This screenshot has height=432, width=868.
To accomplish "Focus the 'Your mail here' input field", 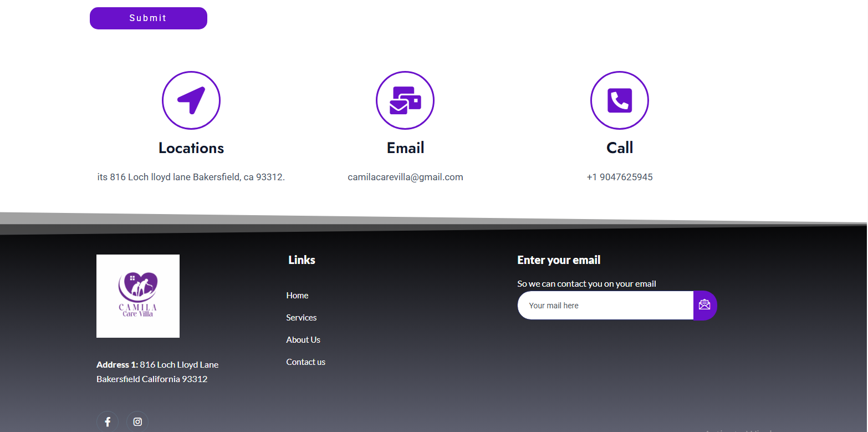I will [x=605, y=306].
